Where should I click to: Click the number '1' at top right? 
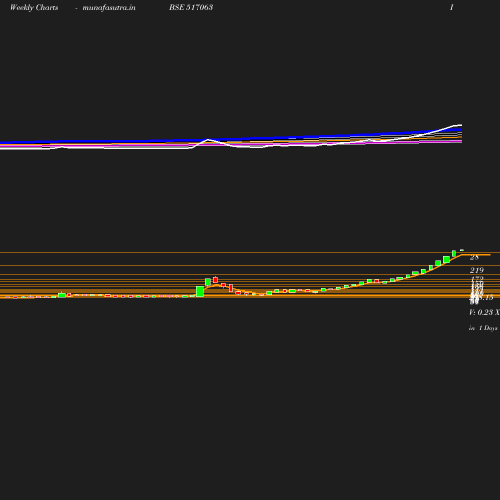[452, 7]
